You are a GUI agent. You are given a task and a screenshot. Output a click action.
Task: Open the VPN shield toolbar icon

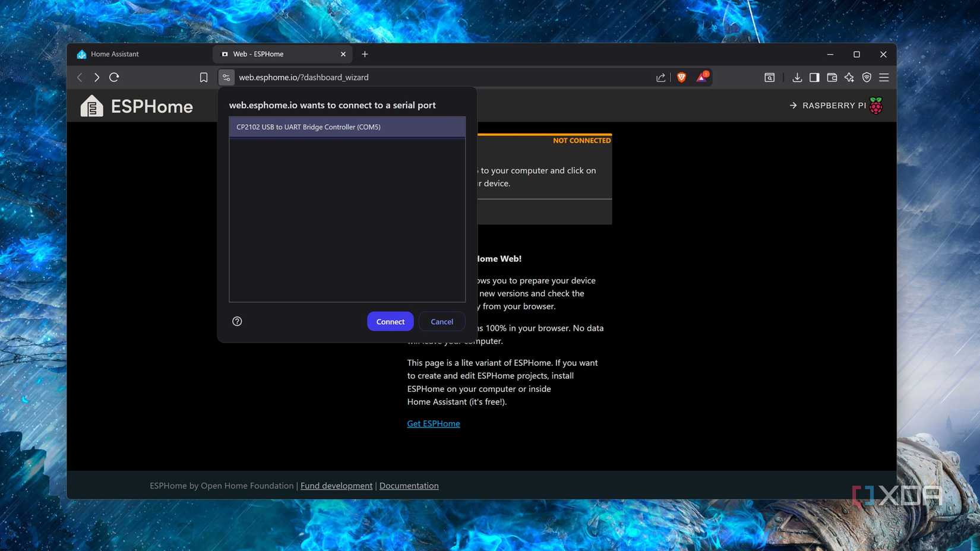pyautogui.click(x=867, y=77)
